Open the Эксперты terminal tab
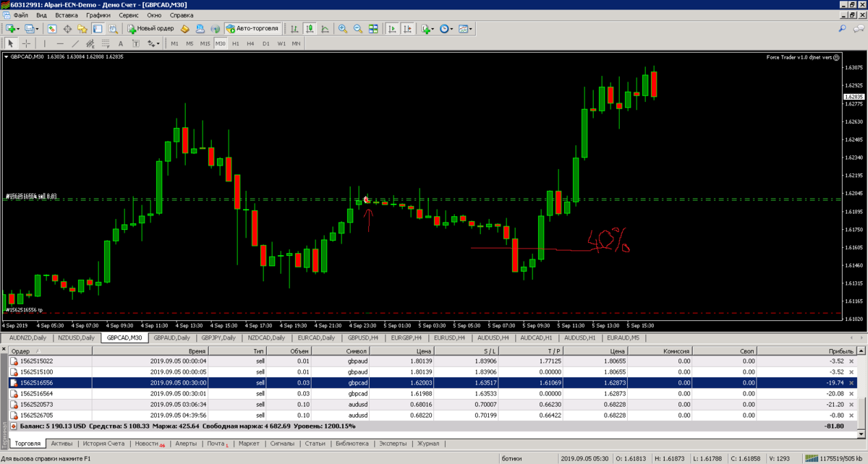 [x=393, y=443]
